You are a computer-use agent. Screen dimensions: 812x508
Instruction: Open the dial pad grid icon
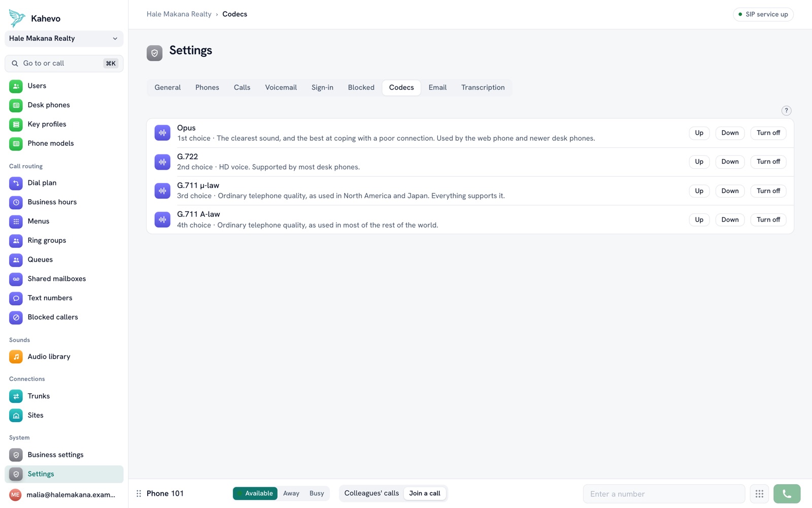click(759, 494)
